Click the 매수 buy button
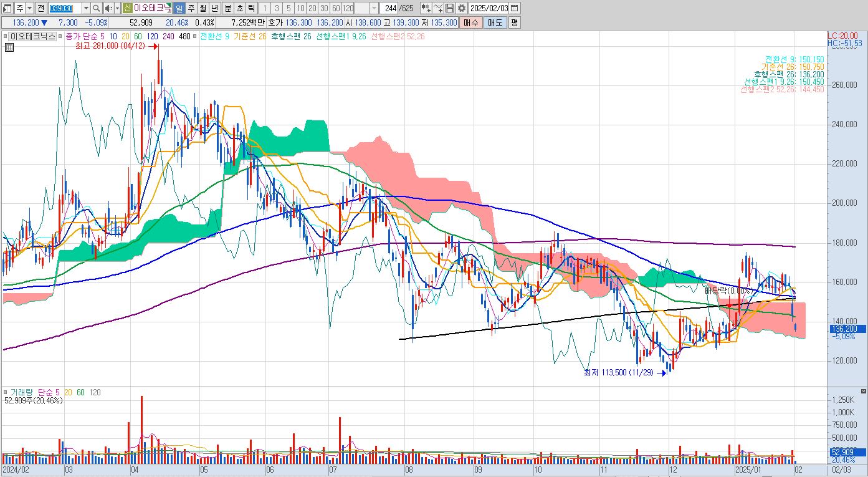Viewport: 868px width, 477px height. click(x=471, y=22)
